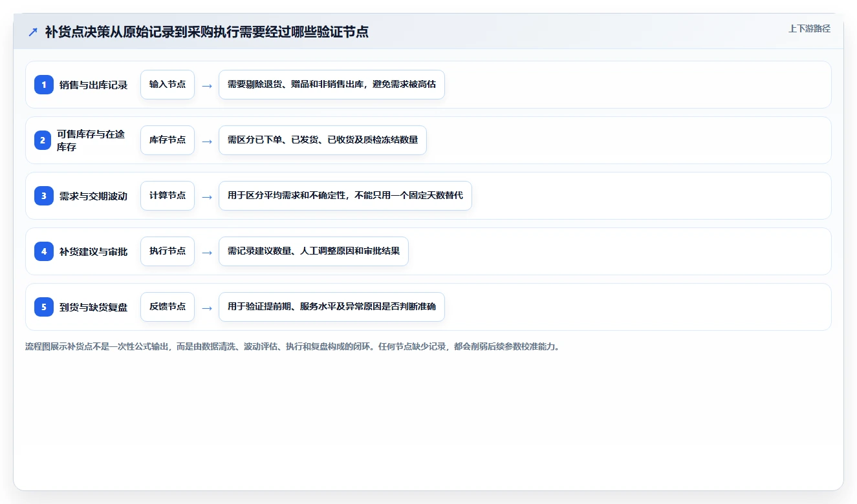The image size is (857, 504).
Task: Select step number badge 3
Action: 44,196
